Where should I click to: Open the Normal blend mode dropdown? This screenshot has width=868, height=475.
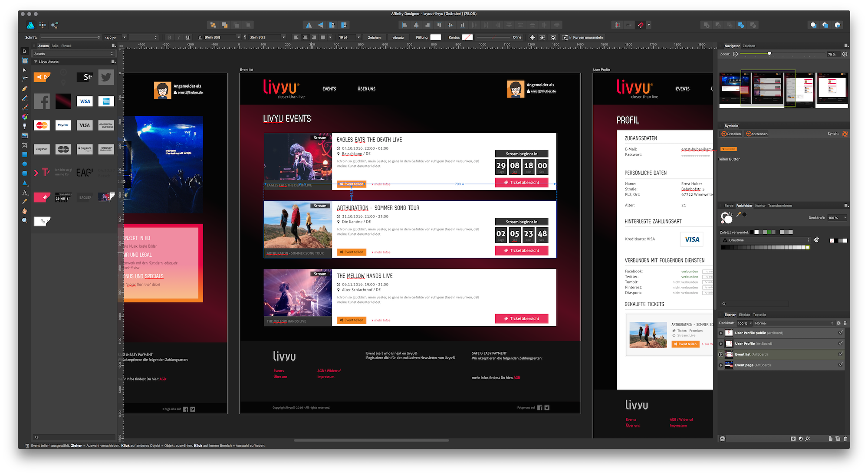pyautogui.click(x=794, y=323)
